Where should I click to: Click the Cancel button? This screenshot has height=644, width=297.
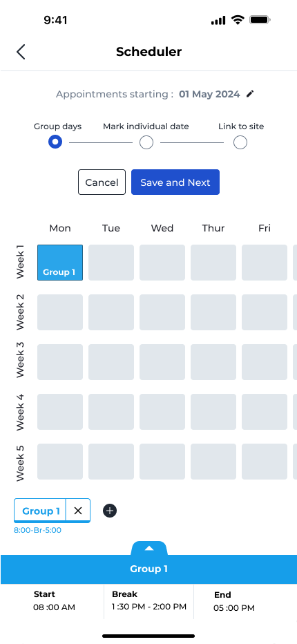102,182
